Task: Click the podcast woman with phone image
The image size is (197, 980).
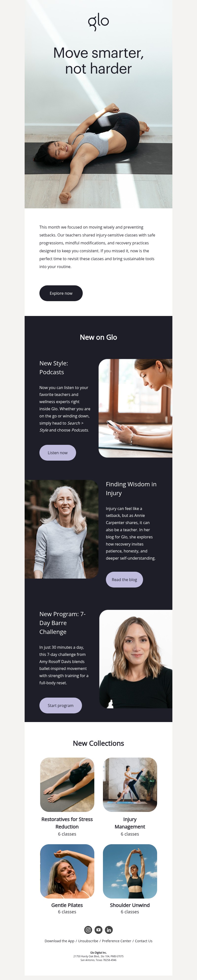Action: 135,408
